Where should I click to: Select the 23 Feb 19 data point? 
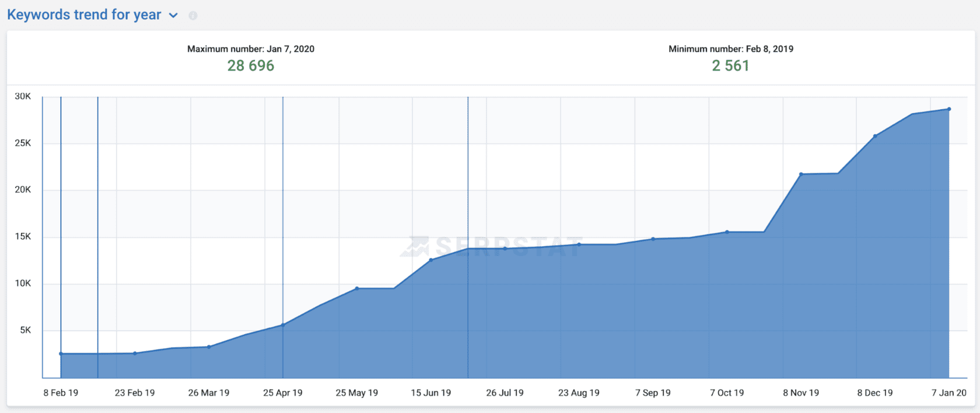coord(135,353)
